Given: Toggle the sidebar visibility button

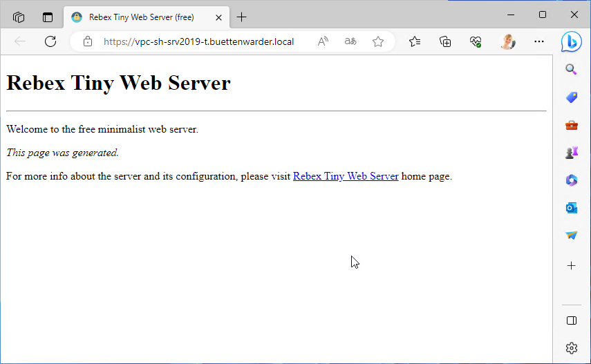Looking at the screenshot, I should tap(572, 320).
